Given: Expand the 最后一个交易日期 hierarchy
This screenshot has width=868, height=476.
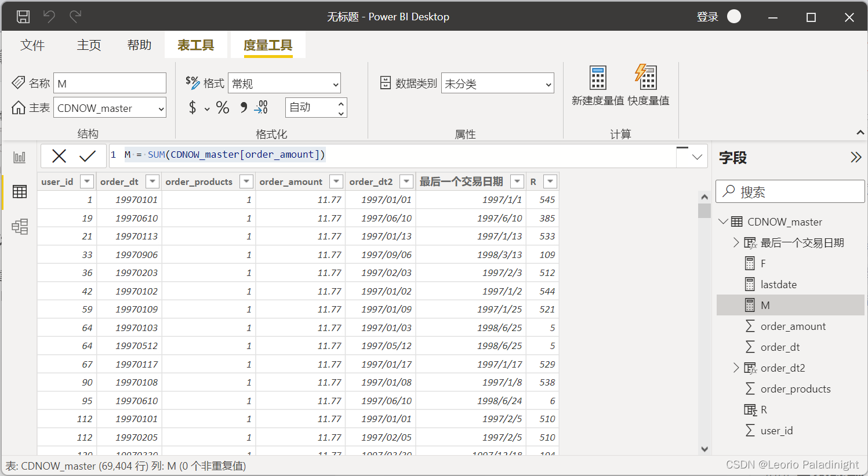Looking at the screenshot, I should pyautogui.click(x=736, y=242).
